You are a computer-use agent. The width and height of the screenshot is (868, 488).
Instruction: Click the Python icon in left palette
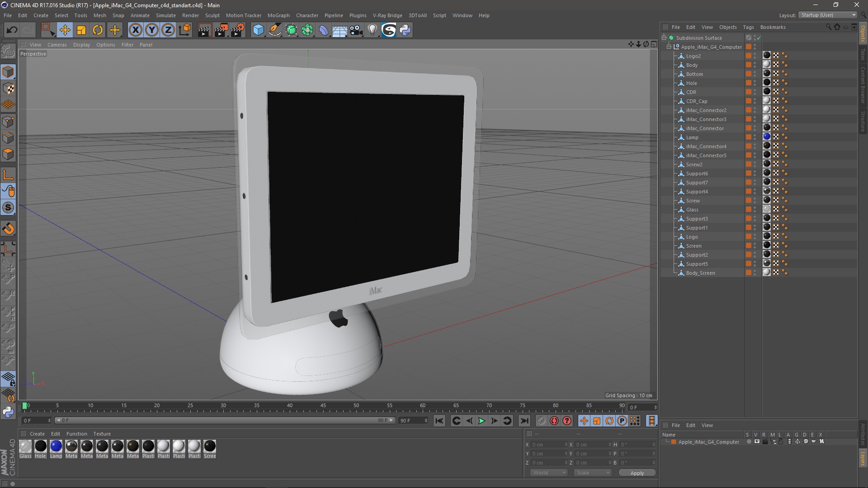[8, 412]
